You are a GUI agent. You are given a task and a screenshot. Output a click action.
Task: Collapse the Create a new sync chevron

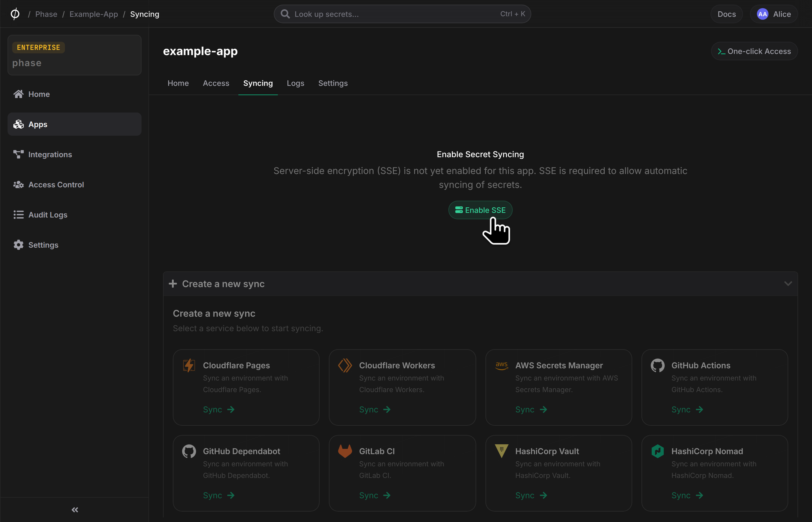click(788, 283)
